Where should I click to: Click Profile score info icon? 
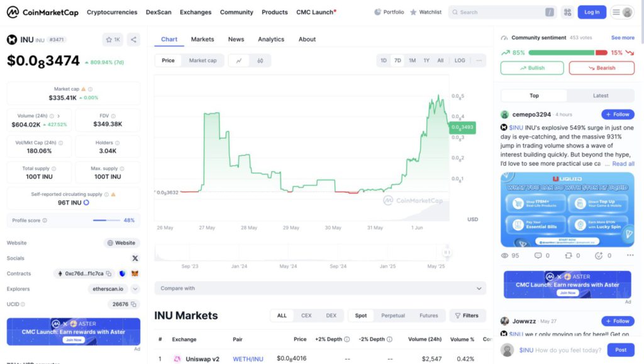[45, 220]
